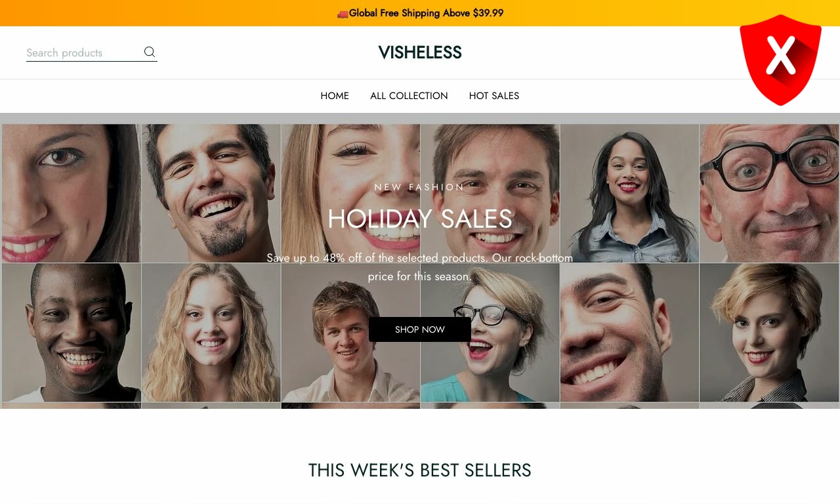Click the HOLIDAY SALES banner heading
This screenshot has width=840, height=504.
420,219
